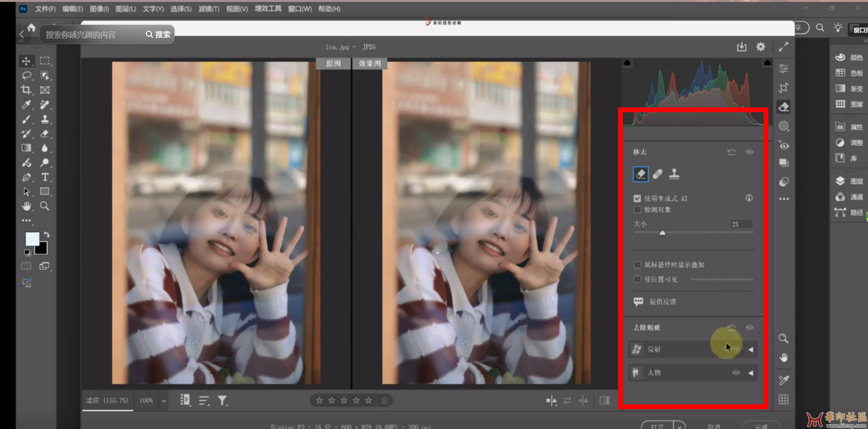Select the Healing bandage tool in Remove panel

(x=657, y=174)
